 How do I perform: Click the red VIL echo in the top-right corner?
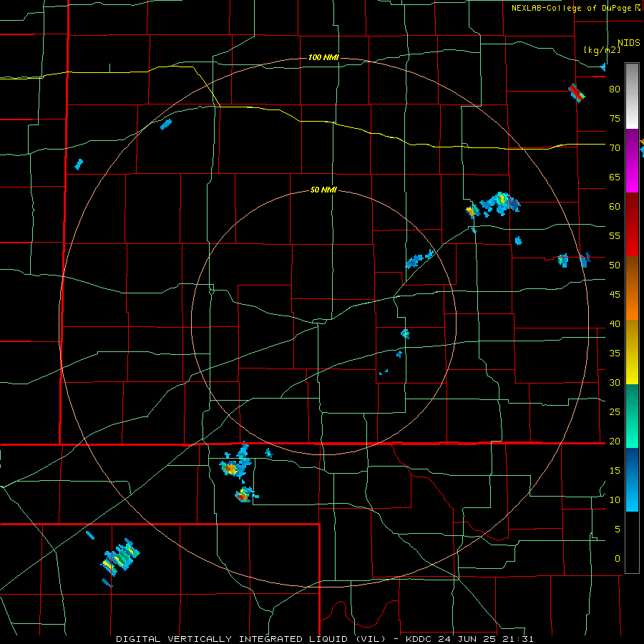[x=576, y=93]
